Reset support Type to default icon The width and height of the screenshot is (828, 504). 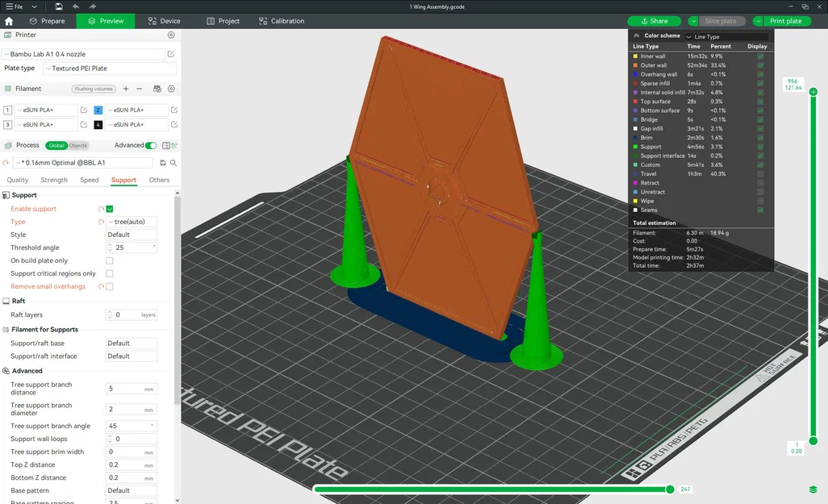101,223
